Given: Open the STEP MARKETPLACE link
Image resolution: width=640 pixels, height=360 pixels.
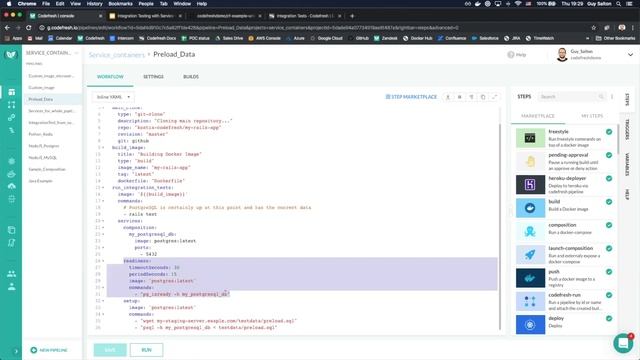Looking at the screenshot, I should 411,97.
